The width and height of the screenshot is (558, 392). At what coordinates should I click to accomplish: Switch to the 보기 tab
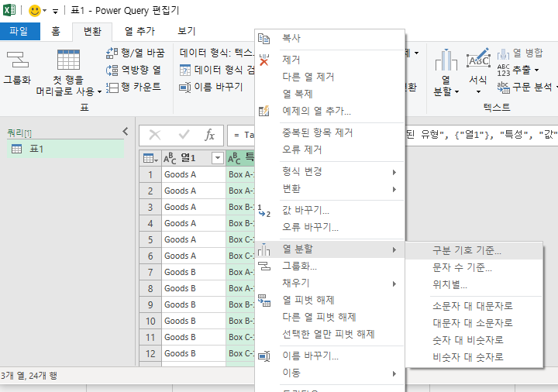coord(187,31)
